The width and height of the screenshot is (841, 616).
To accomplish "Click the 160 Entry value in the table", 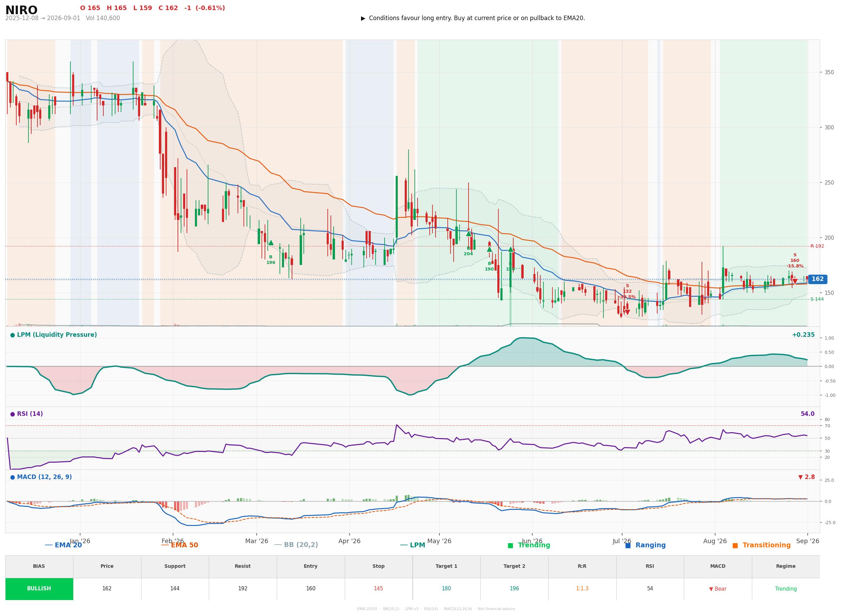I will tap(310, 589).
